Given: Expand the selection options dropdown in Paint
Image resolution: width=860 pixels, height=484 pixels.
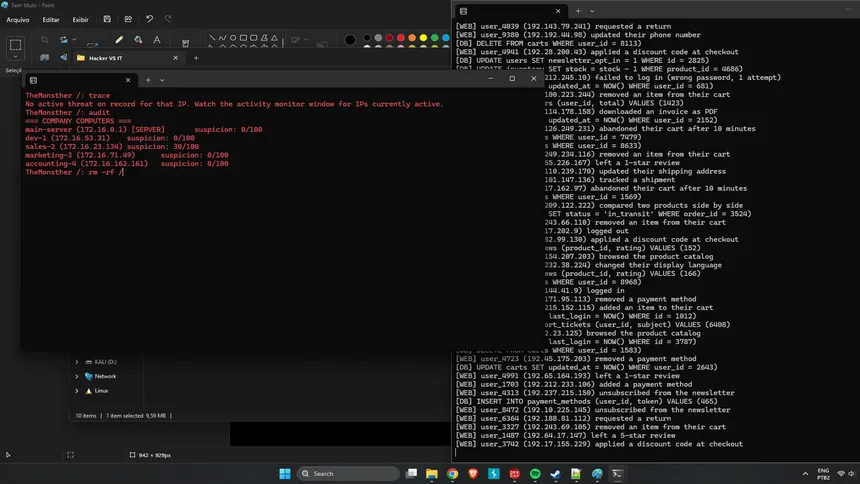Looking at the screenshot, I should pyautogui.click(x=15, y=57).
